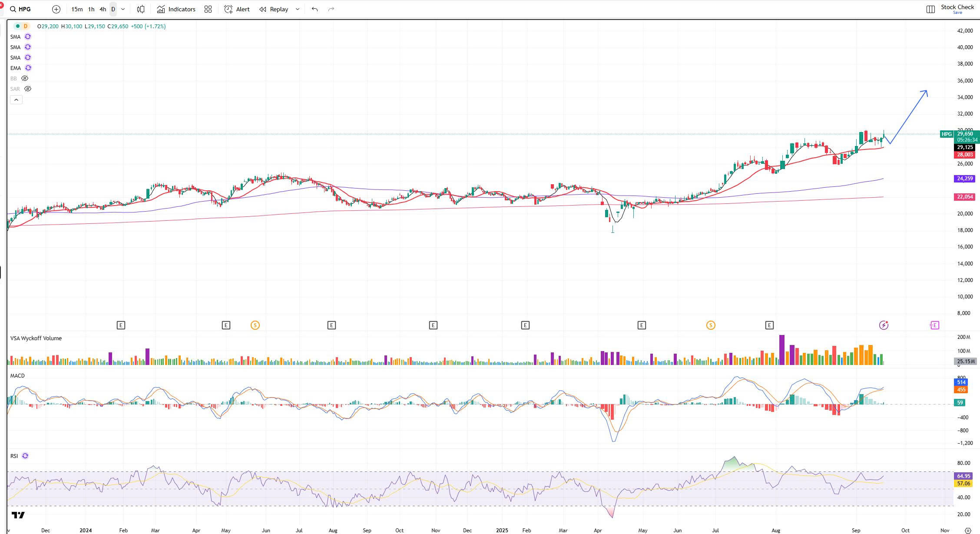The height and width of the screenshot is (534, 980).
Task: Create an Alert
Action: pos(237,9)
